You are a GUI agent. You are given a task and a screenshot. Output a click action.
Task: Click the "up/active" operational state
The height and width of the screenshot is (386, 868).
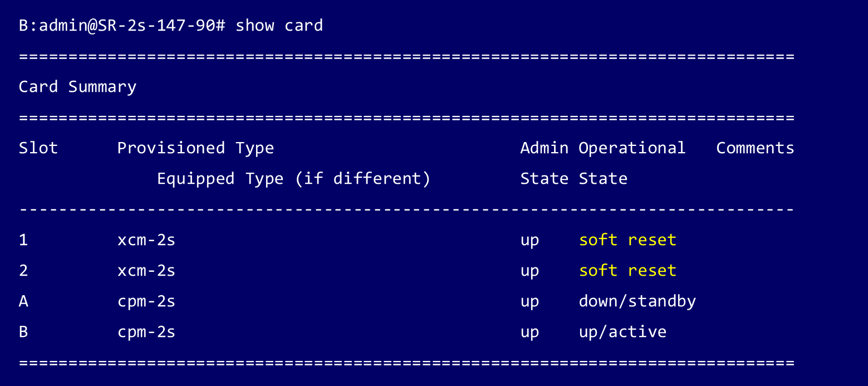click(x=622, y=332)
